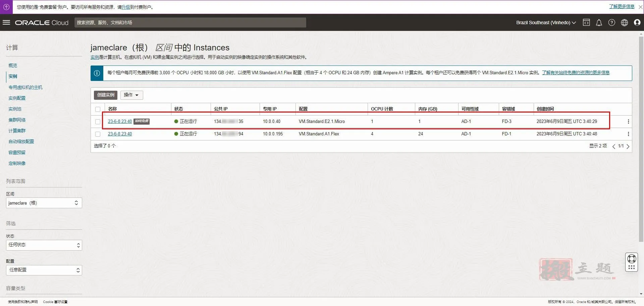Open the user profile avatar menu
Viewport: 644px width, 306px height.
[x=637, y=23]
